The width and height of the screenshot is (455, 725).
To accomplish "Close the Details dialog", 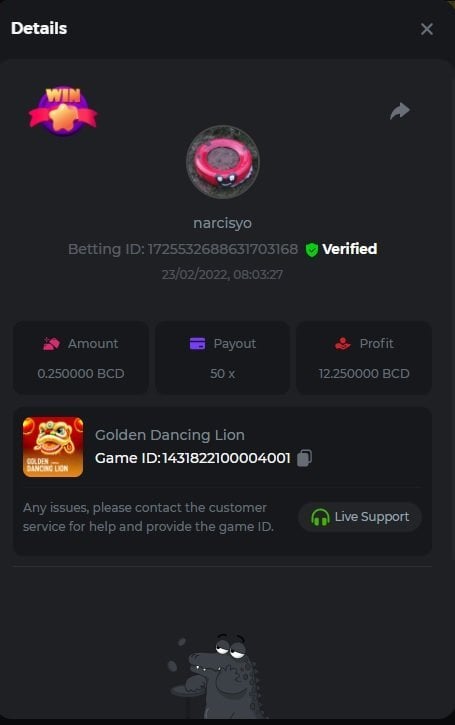I will tap(427, 29).
